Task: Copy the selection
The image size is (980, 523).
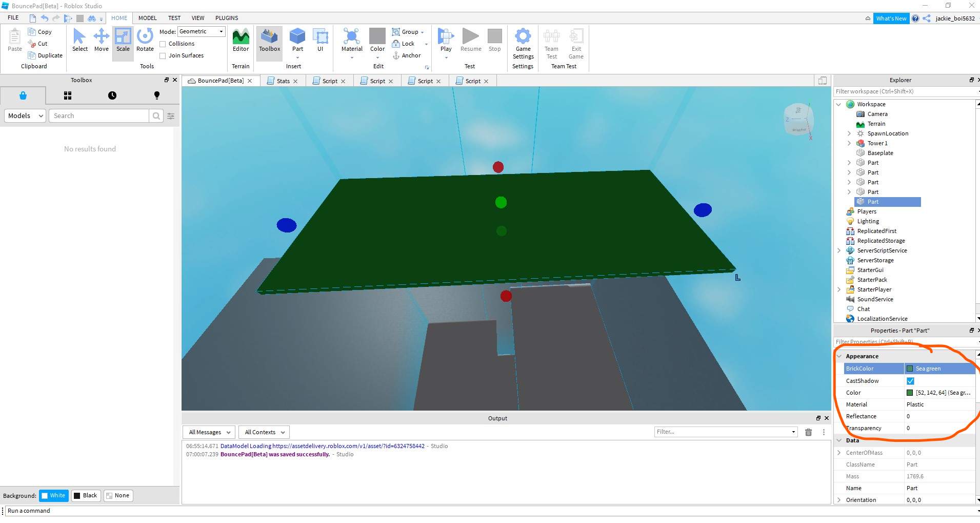Action: pyautogui.click(x=40, y=32)
